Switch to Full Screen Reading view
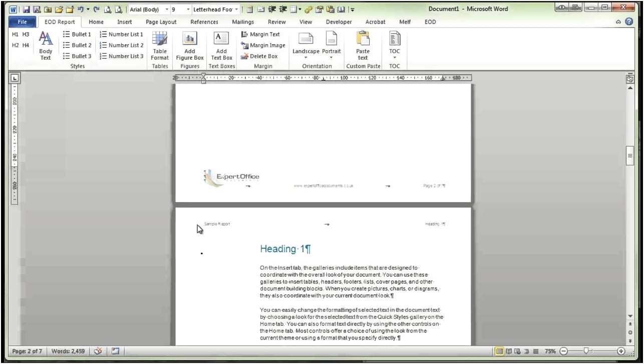This screenshot has height=364, width=644. (508, 351)
